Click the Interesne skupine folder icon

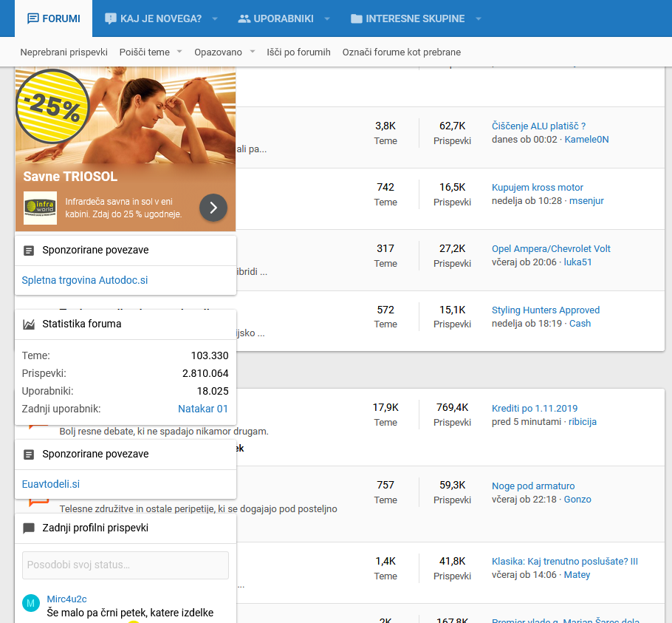[357, 18]
